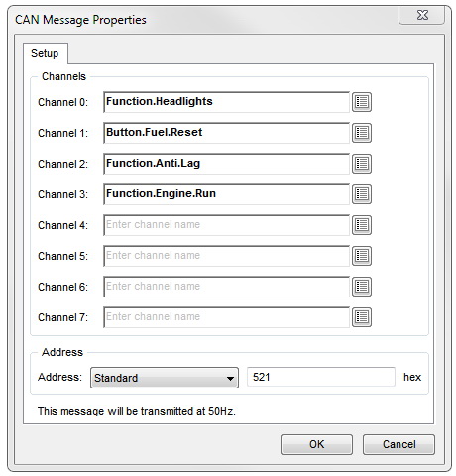The image size is (456, 476).
Task: Focus the empty Channel 7 name field
Action: [226, 317]
